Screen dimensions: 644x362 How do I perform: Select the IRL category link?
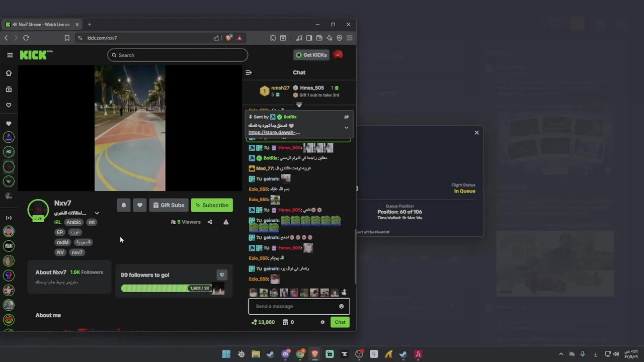[x=58, y=222]
